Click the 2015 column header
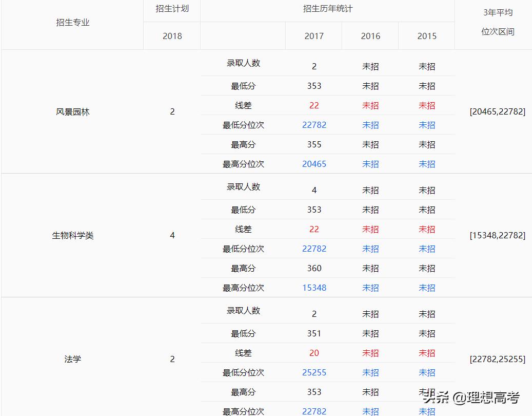Viewport: 532px width, 416px height. click(x=426, y=36)
